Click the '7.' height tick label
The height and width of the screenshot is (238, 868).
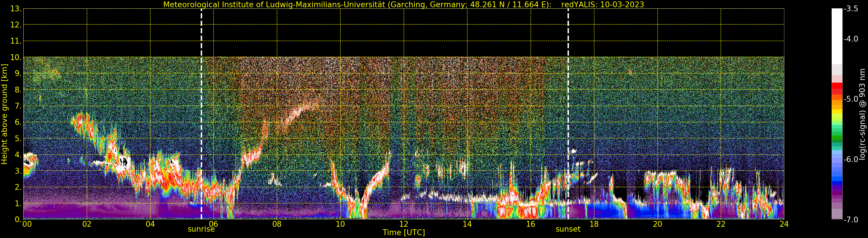[x=18, y=106]
